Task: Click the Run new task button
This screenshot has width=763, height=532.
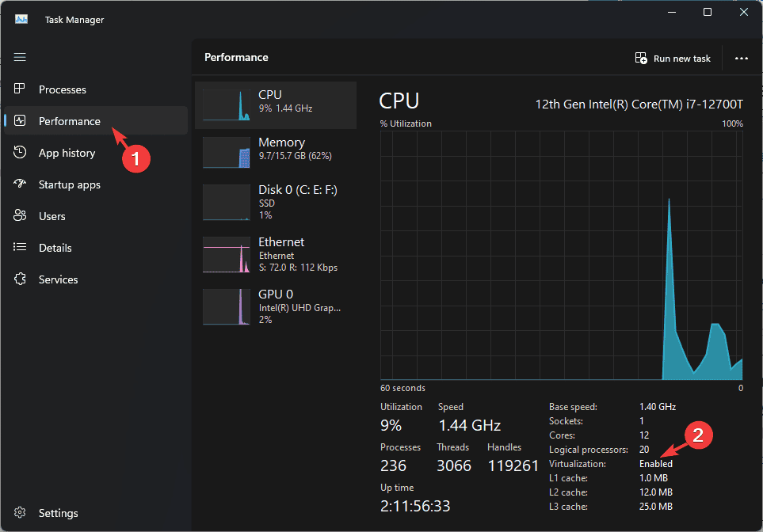Action: [x=673, y=58]
